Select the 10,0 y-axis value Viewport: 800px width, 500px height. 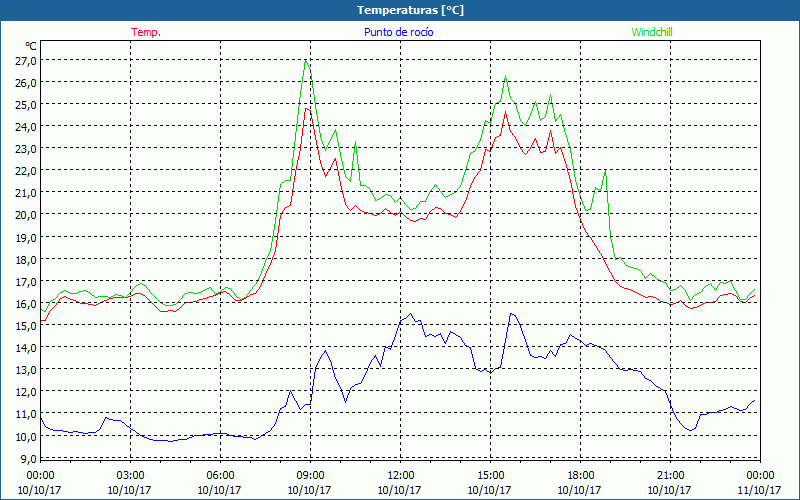[26, 436]
